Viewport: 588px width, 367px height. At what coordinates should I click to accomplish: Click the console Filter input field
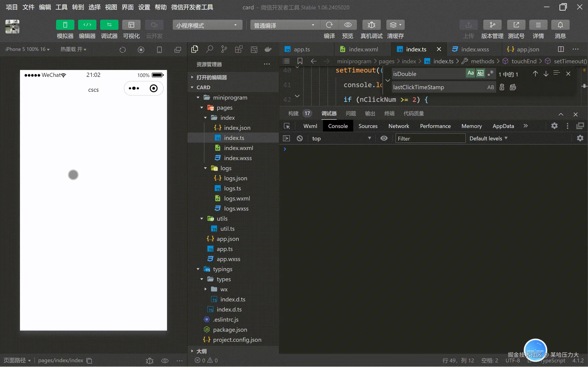430,138
